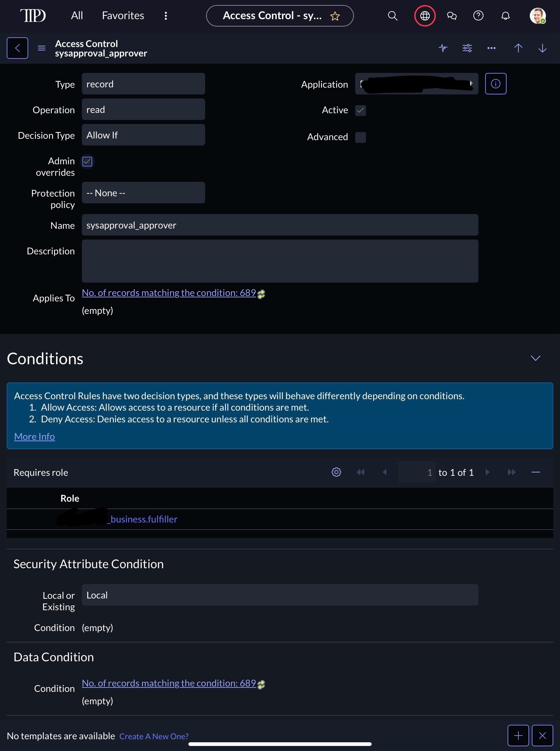
Task: Click into the Description text area
Action: (280, 261)
